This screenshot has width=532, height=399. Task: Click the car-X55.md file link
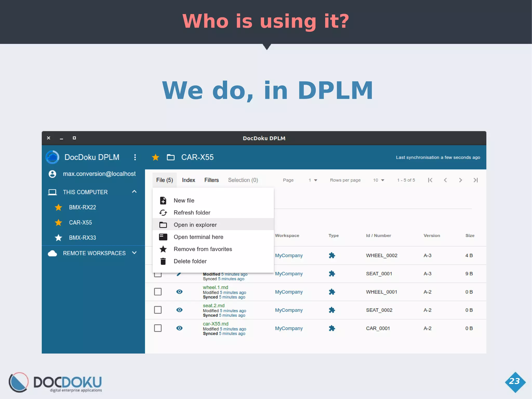click(x=216, y=324)
